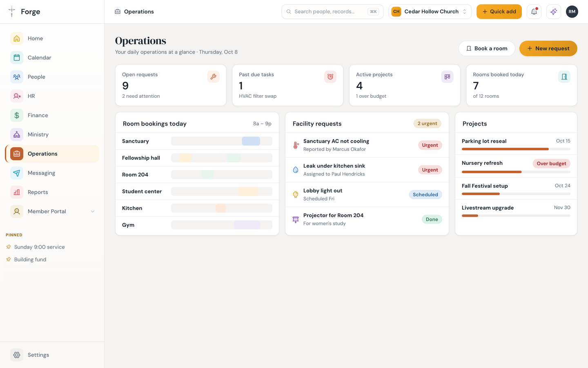Click the thermometer icon for Sanctuary AC request
Image resolution: width=588 pixels, height=368 pixels.
point(296,145)
